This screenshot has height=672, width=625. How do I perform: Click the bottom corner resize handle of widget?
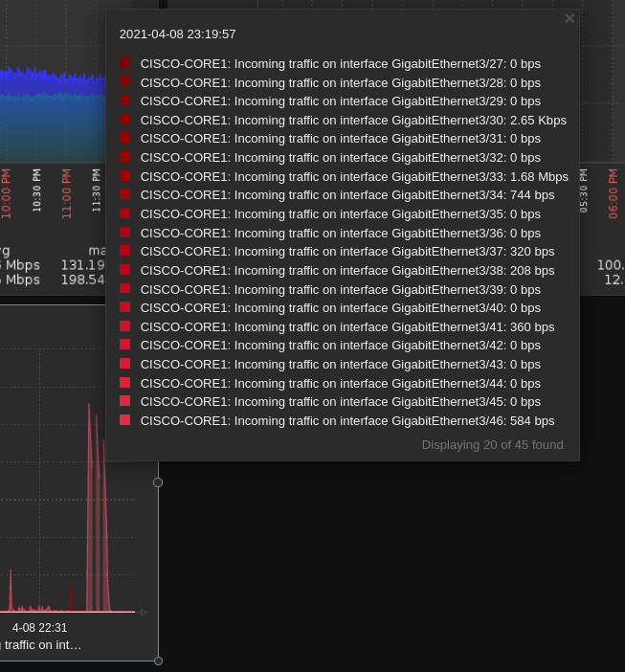click(158, 661)
